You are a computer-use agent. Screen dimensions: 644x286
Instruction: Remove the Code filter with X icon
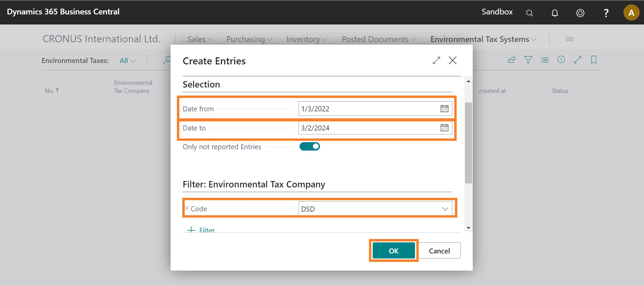pyautogui.click(x=187, y=208)
